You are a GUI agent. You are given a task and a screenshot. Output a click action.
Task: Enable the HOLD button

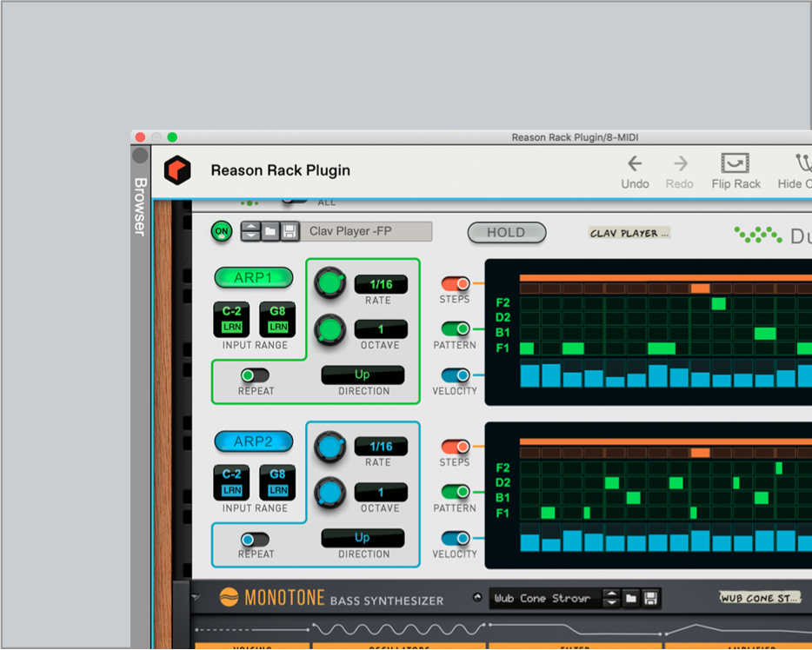507,232
